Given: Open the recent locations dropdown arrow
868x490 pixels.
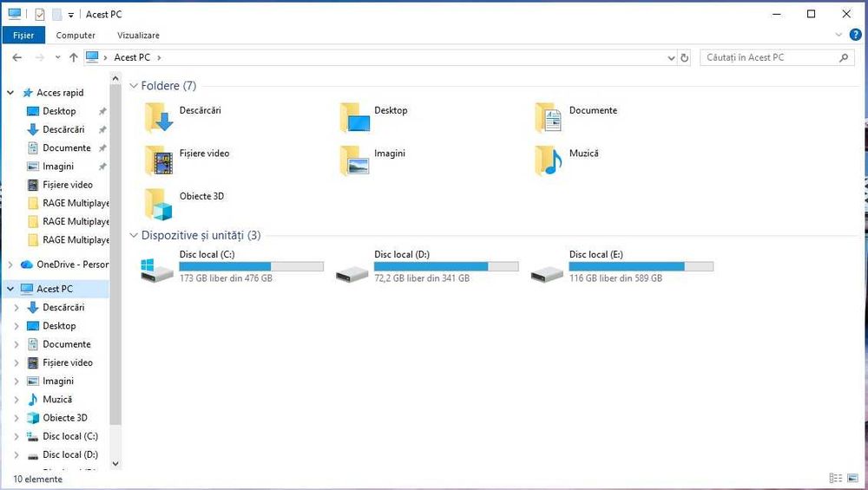Looking at the screenshot, I should (x=57, y=57).
